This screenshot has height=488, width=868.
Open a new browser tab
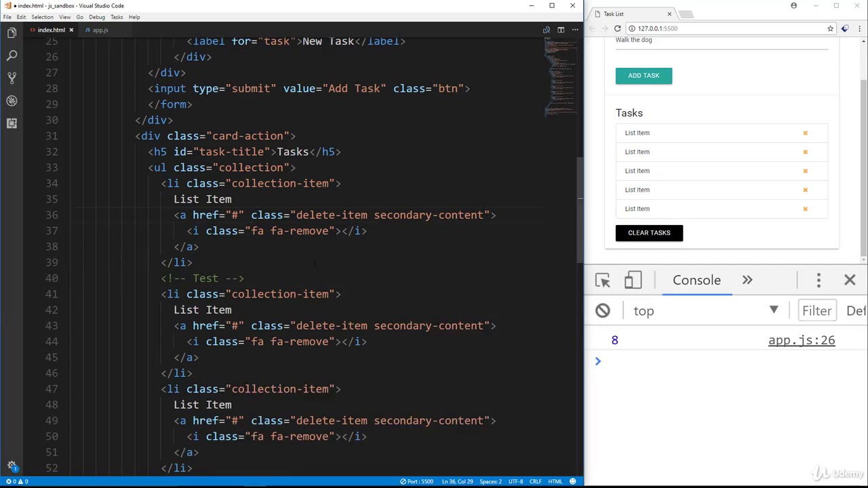pos(686,14)
